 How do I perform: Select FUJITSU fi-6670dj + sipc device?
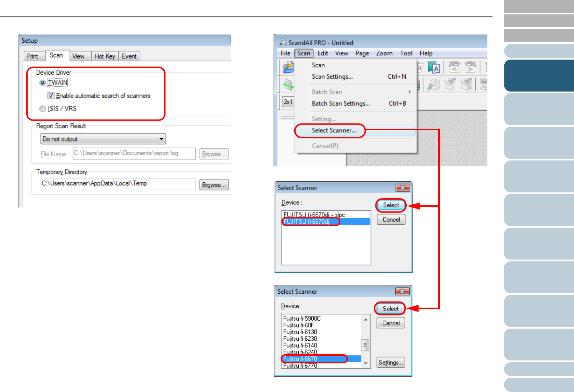click(326, 215)
